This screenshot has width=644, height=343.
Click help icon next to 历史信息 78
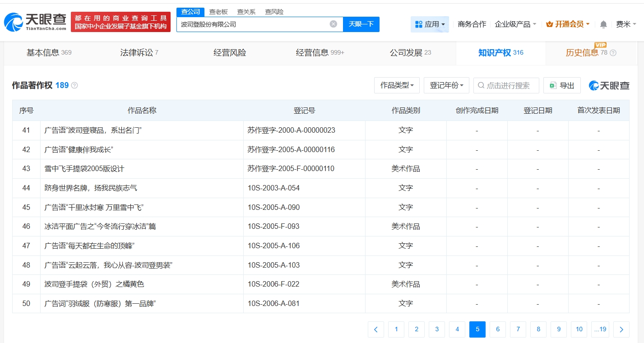(613, 53)
